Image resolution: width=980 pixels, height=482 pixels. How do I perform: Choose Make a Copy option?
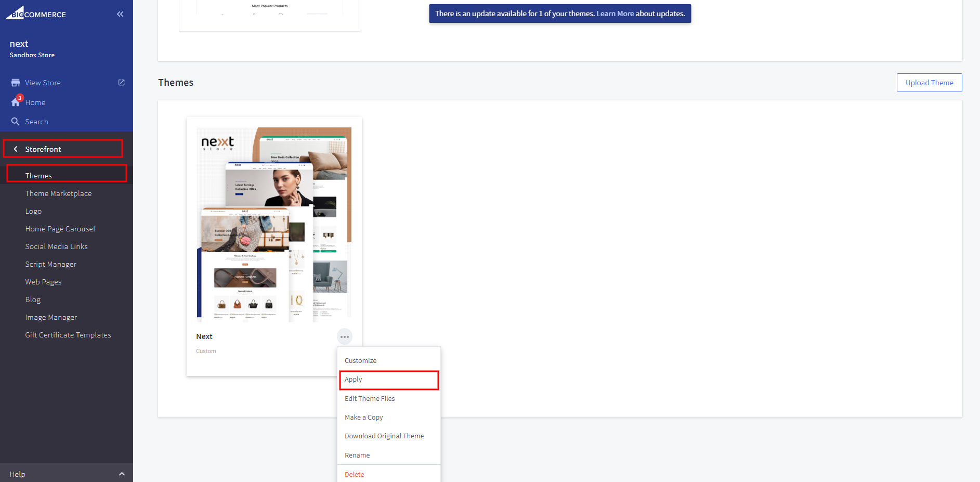pos(363,418)
